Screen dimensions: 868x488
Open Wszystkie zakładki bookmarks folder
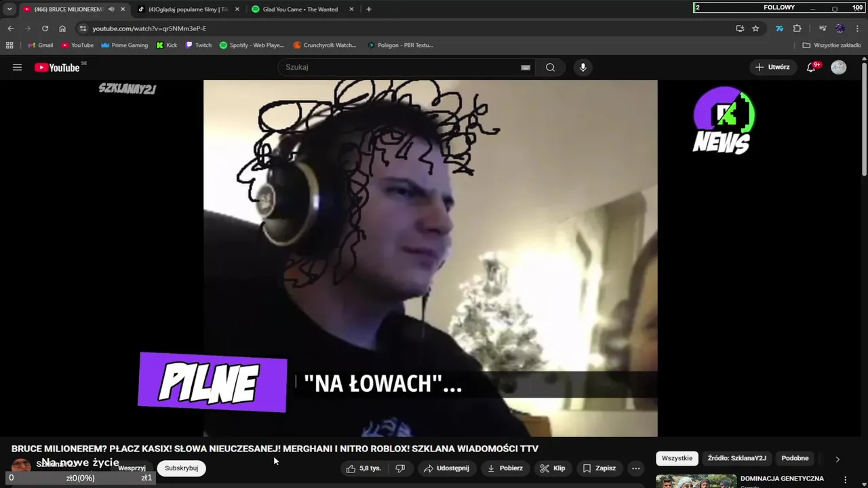point(831,45)
